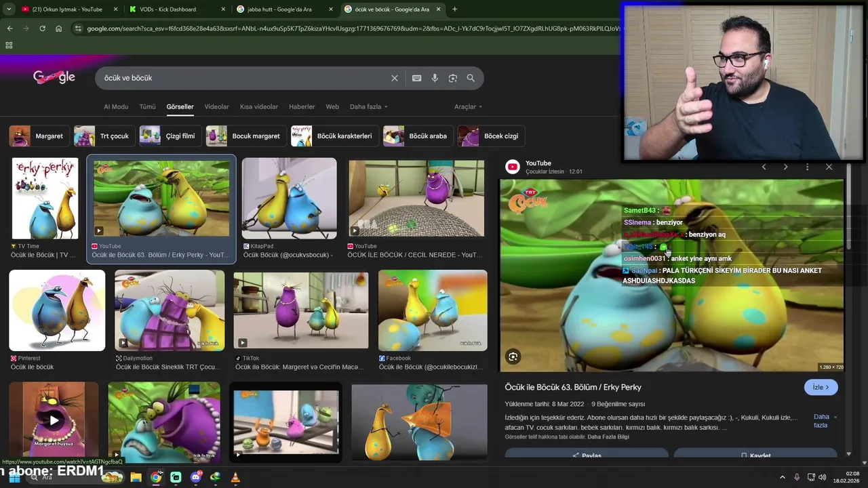This screenshot has width=868, height=488.
Task: Open the Facebook Öcük ile Böcük thumbnail
Action: (433, 310)
